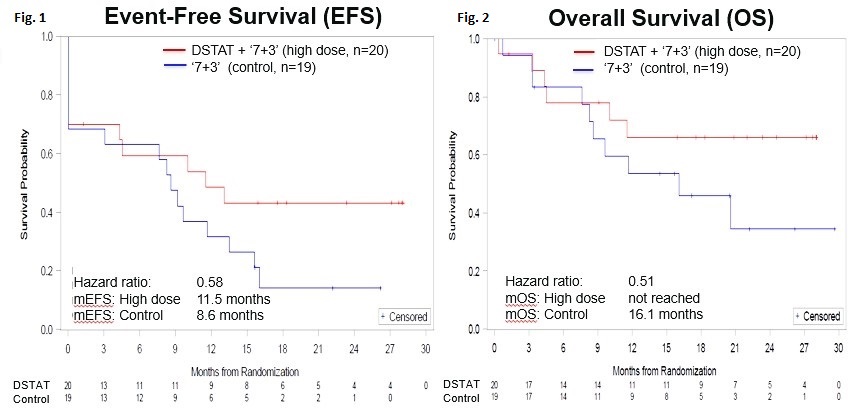Click the mOS High dose 'not reached' text
Image resolution: width=856 pixels, height=413 pixels.
[666, 298]
